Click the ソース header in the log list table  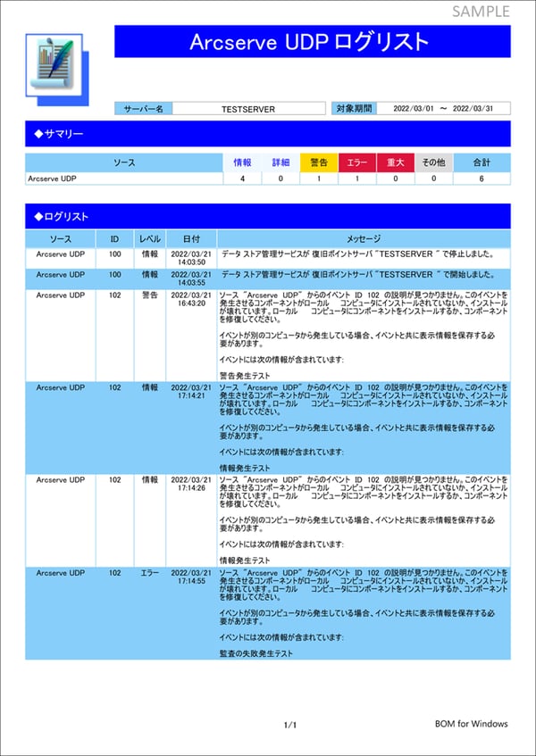pyautogui.click(x=61, y=239)
